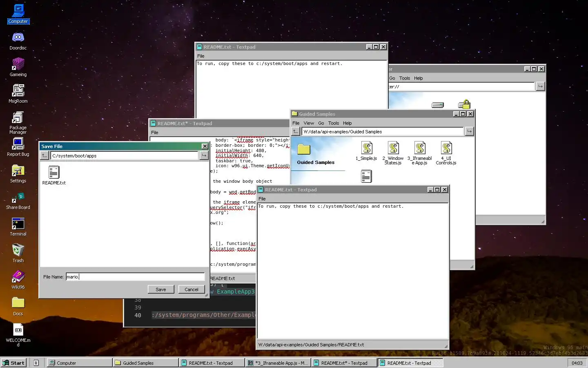Screen dimensions: 588x368
Task: Open the Wiki96 desktop icon
Action: 18,280
